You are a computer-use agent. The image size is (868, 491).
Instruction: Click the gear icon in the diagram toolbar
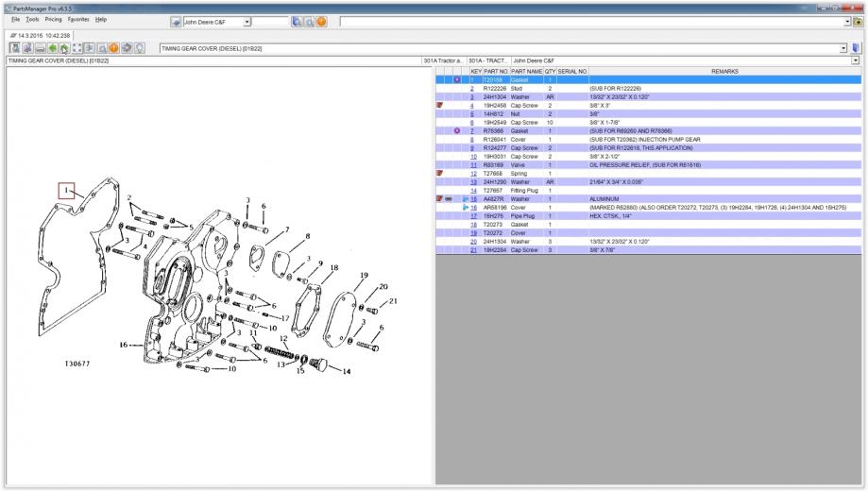[127, 48]
